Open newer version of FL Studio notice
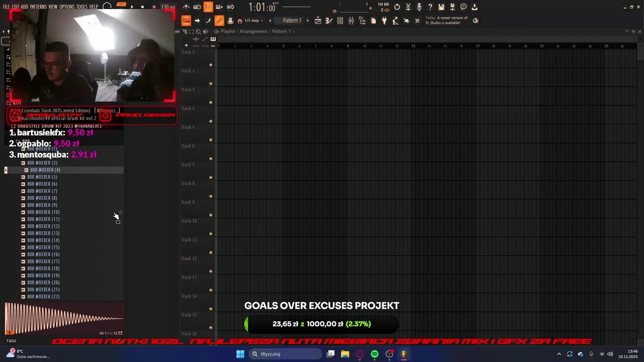The height and width of the screenshot is (362, 644). pyautogui.click(x=446, y=20)
